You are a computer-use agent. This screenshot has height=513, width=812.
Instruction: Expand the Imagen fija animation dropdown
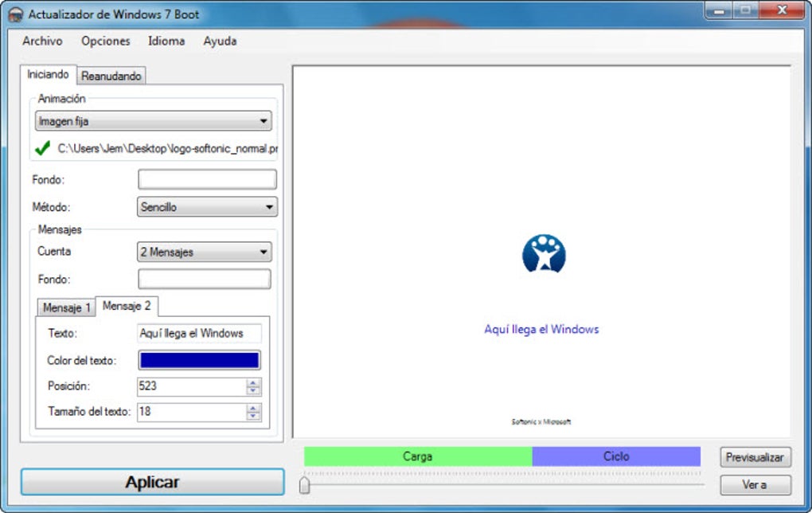click(154, 121)
